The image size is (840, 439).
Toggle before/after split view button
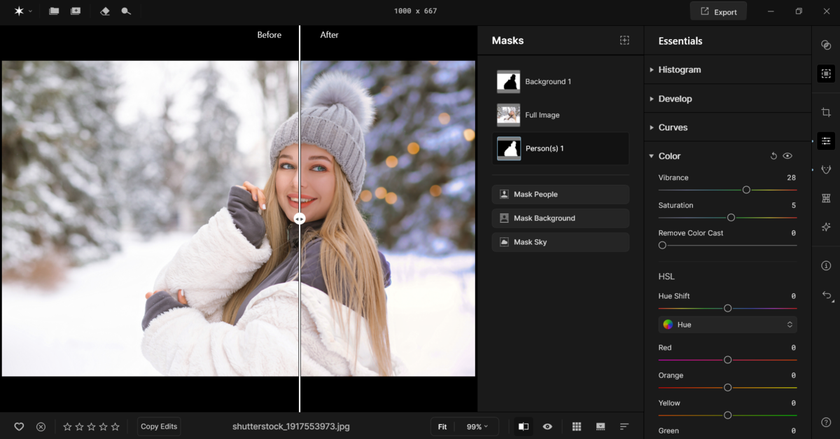pos(523,426)
